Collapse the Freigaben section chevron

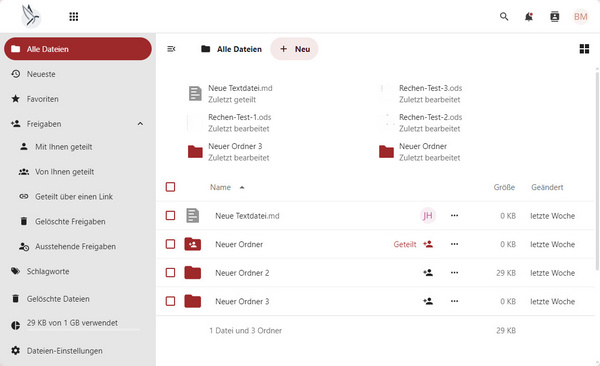[x=140, y=124]
